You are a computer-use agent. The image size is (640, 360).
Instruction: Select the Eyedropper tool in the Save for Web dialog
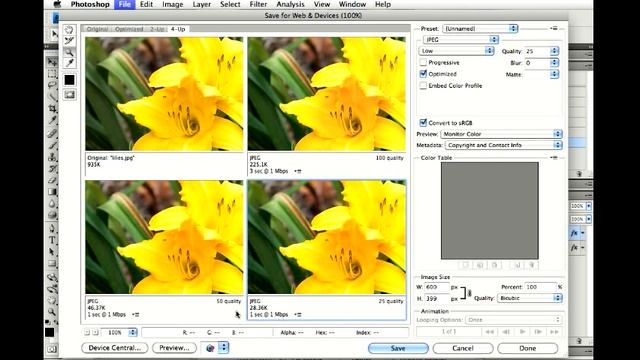69,63
